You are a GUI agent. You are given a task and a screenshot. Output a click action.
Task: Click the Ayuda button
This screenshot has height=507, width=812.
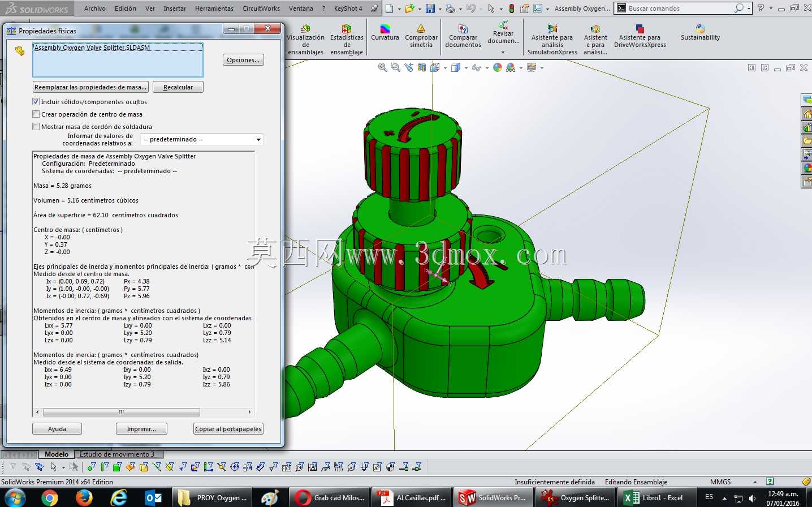57,429
